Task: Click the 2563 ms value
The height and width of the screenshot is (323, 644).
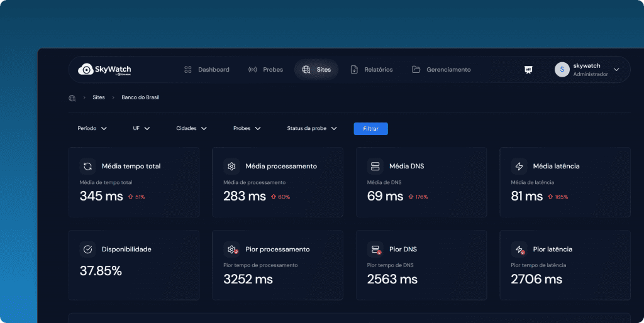Action: click(392, 280)
